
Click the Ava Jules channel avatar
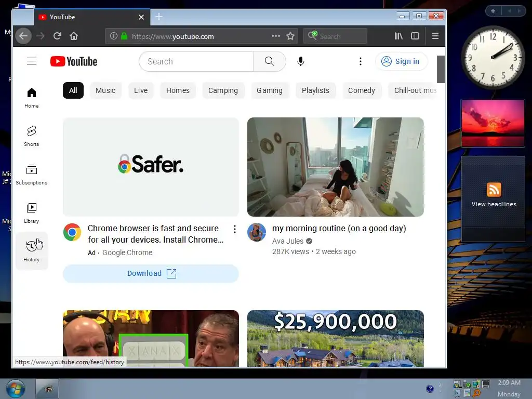click(257, 232)
